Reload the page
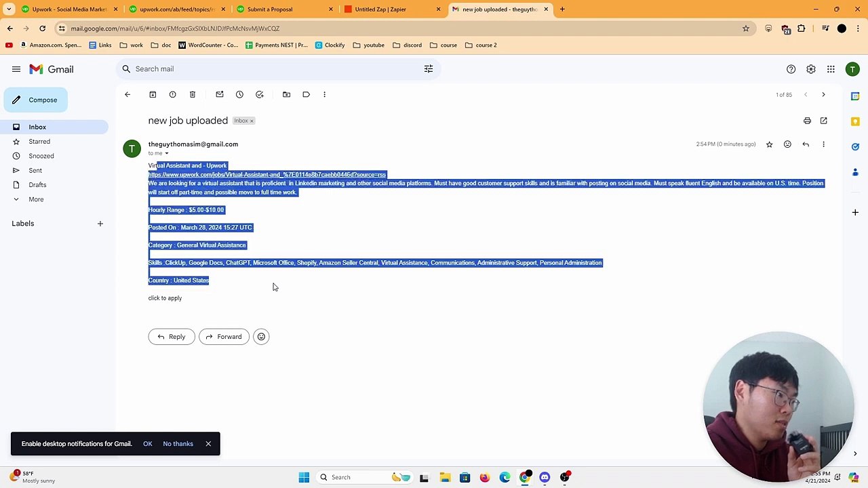The height and width of the screenshot is (488, 868). [42, 28]
